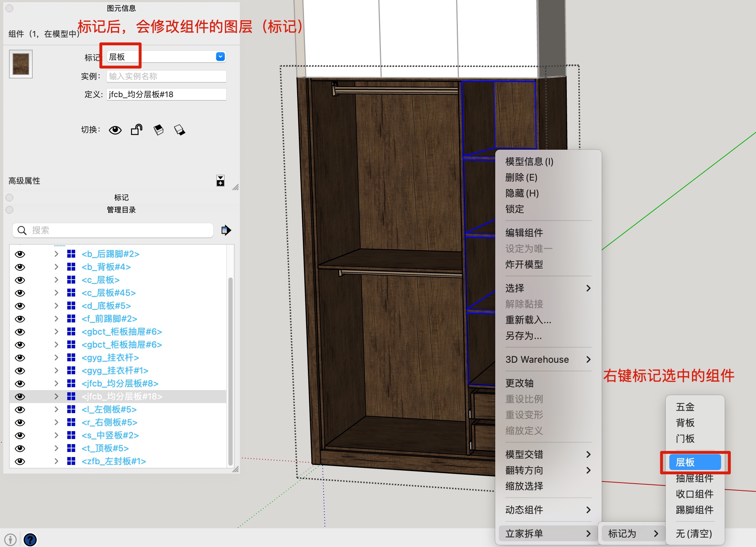Expand the r_右侧板#5 node
756x547 pixels.
click(56, 422)
